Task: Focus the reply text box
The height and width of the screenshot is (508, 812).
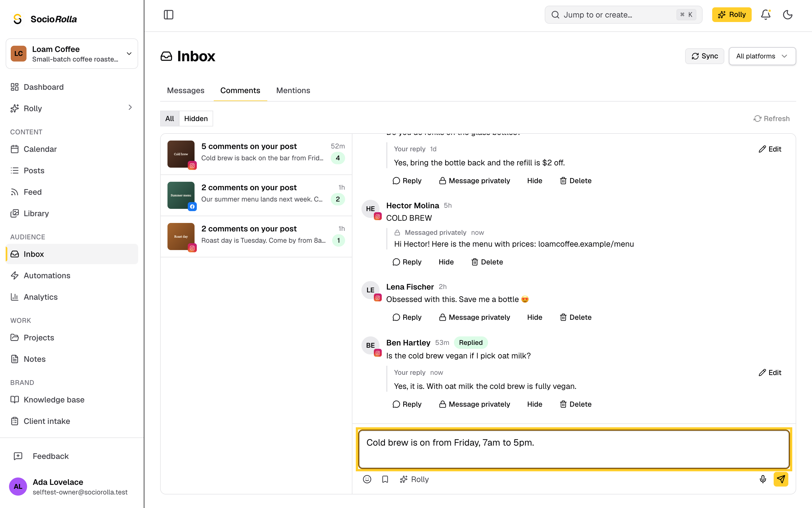Action: tap(574, 449)
